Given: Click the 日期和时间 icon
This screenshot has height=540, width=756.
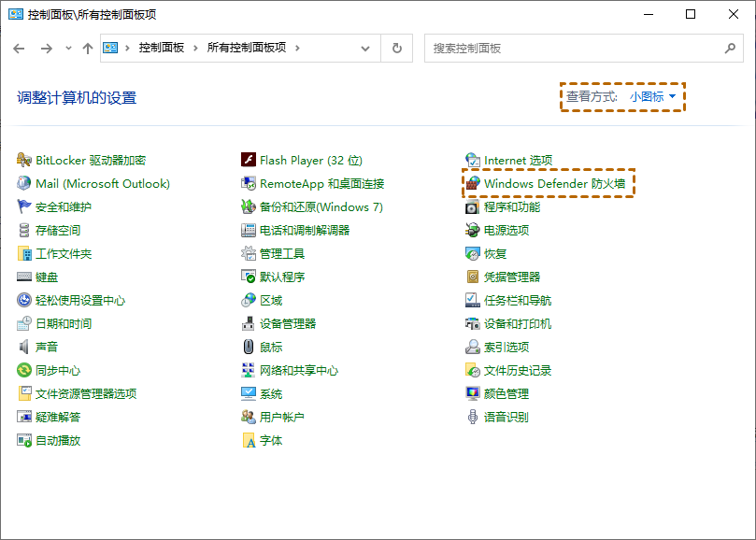Looking at the screenshot, I should click(23, 323).
